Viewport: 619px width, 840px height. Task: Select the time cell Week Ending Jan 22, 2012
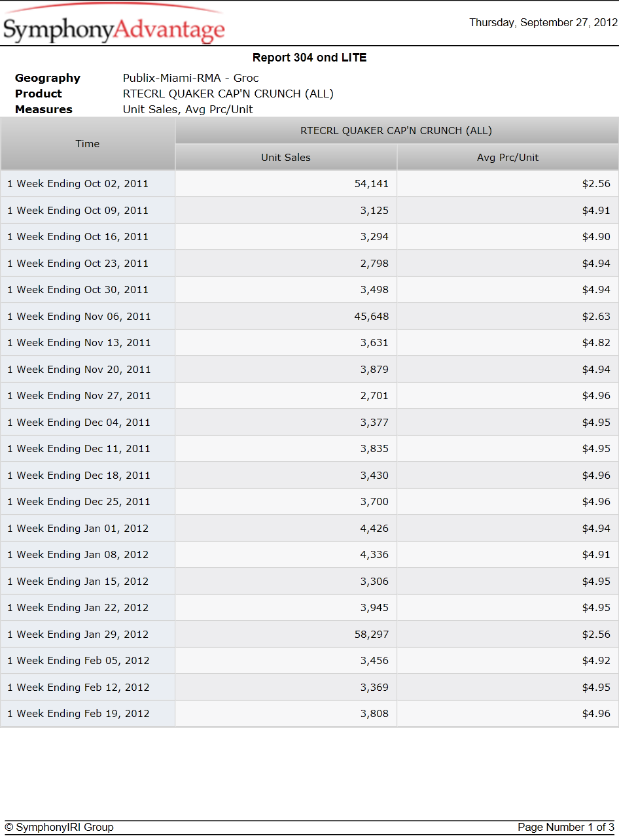point(88,608)
